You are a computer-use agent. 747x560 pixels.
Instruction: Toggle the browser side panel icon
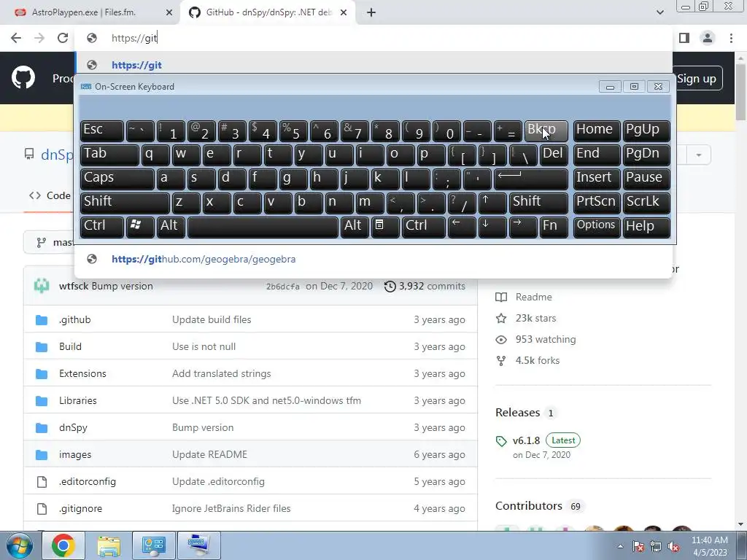684,38
